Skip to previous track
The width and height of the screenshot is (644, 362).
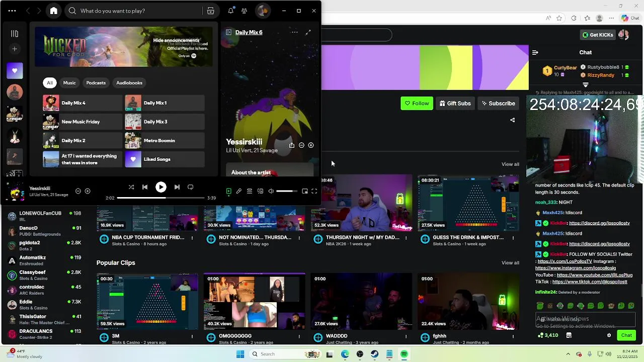click(x=145, y=187)
